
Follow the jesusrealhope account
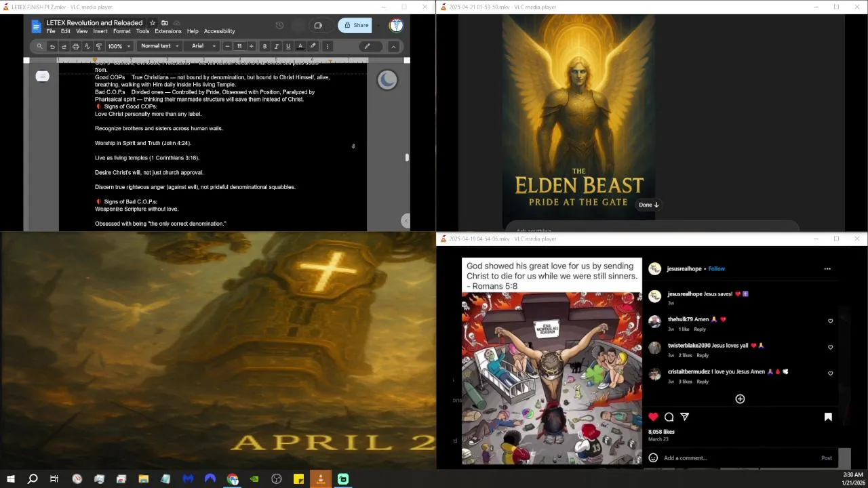tap(717, 269)
